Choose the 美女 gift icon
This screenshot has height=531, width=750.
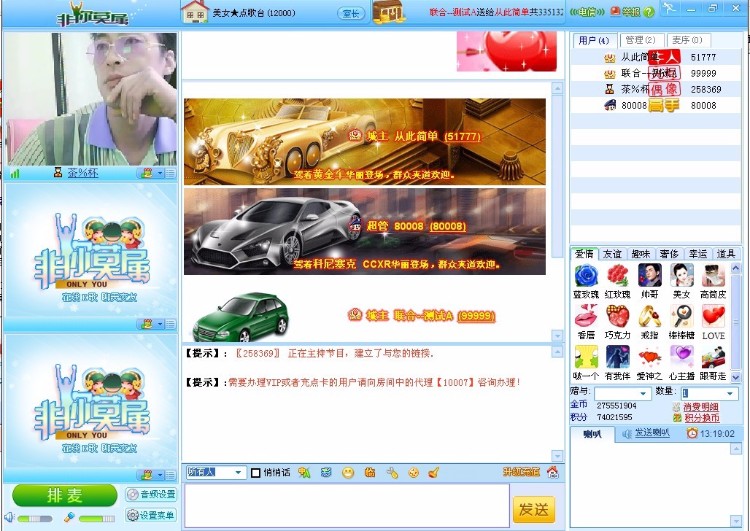[682, 276]
